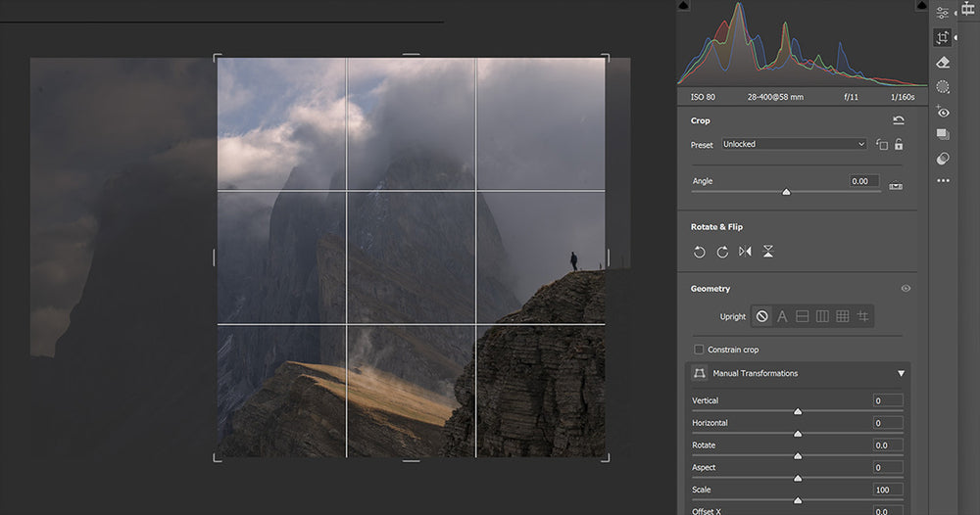980x515 pixels.
Task: Click the 1/160s shutter readout
Action: coord(903,97)
